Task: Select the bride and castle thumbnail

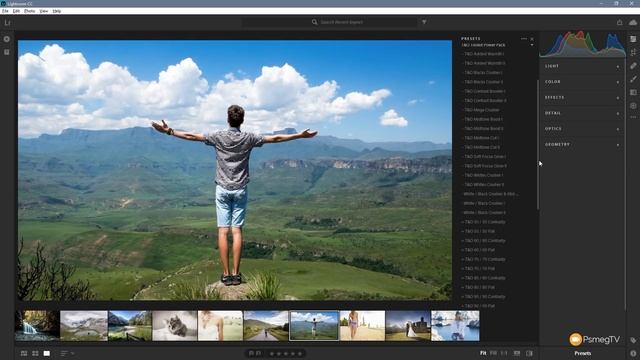Action: [408, 325]
